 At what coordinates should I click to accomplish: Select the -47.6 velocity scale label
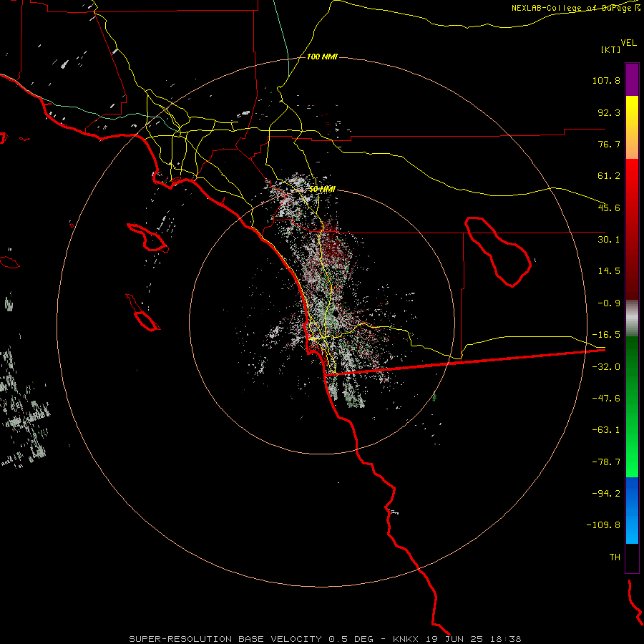coord(606,399)
